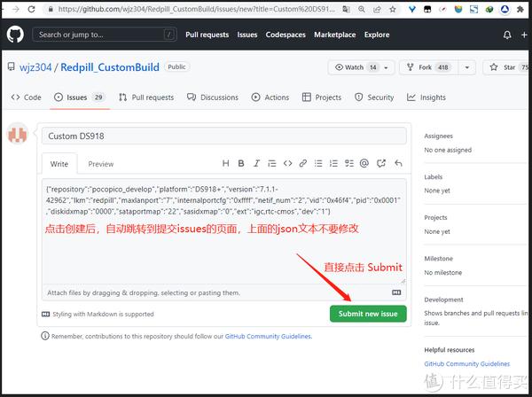This screenshot has width=532, height=397.
Task: Open notifications bell icon
Action: pos(507,35)
